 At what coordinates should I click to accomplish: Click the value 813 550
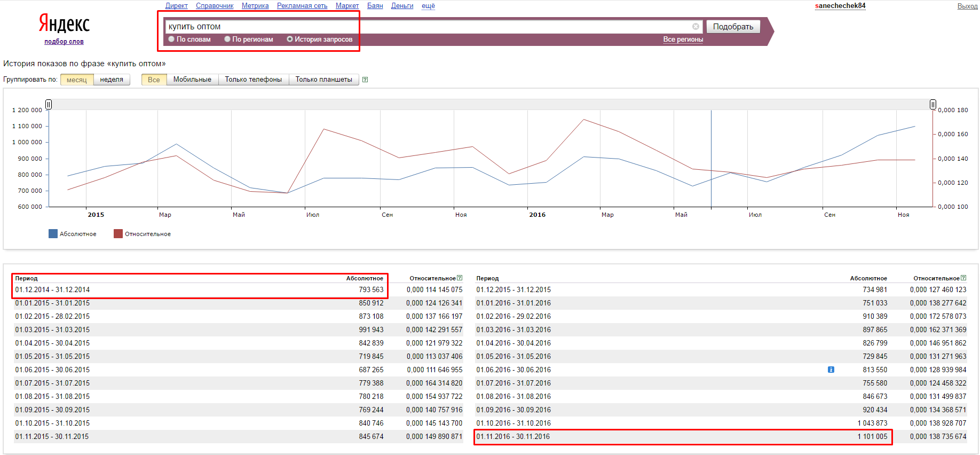click(x=875, y=370)
